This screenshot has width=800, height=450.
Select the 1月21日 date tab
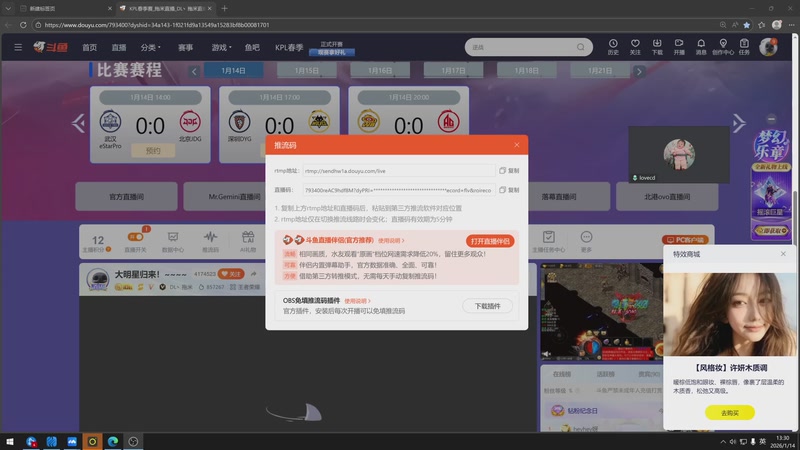coord(600,70)
